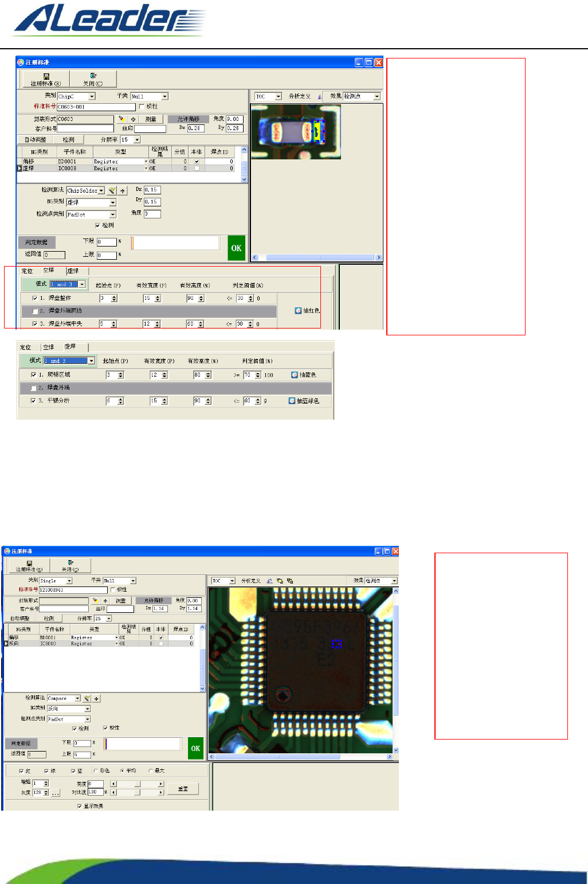Open 虚焊 NG类别 dropdown
This screenshot has height=884, width=588.
[x=112, y=202]
